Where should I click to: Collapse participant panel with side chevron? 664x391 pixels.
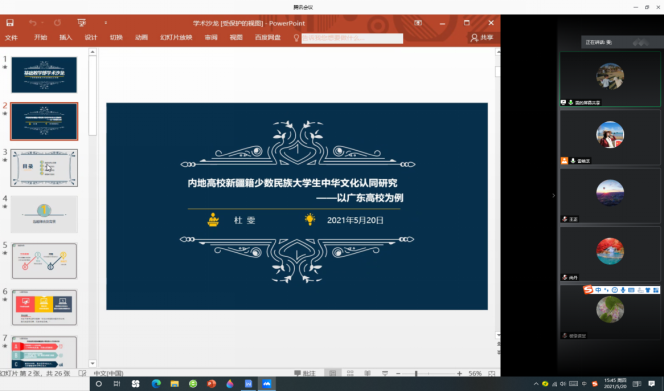553,195
